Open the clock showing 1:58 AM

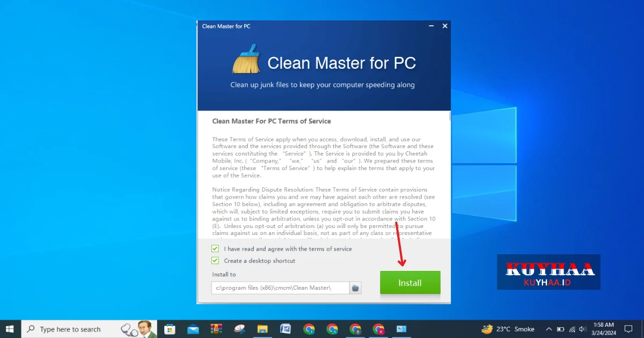coord(604,329)
